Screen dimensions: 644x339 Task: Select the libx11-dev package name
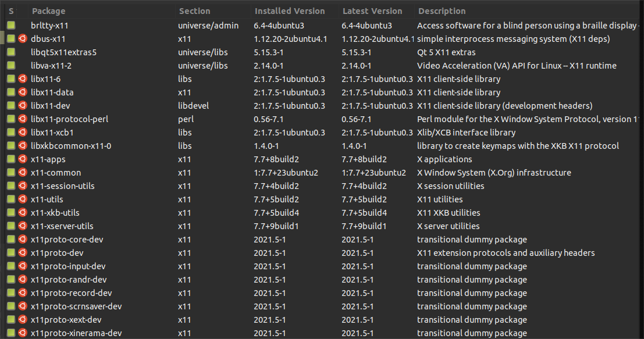coord(50,105)
